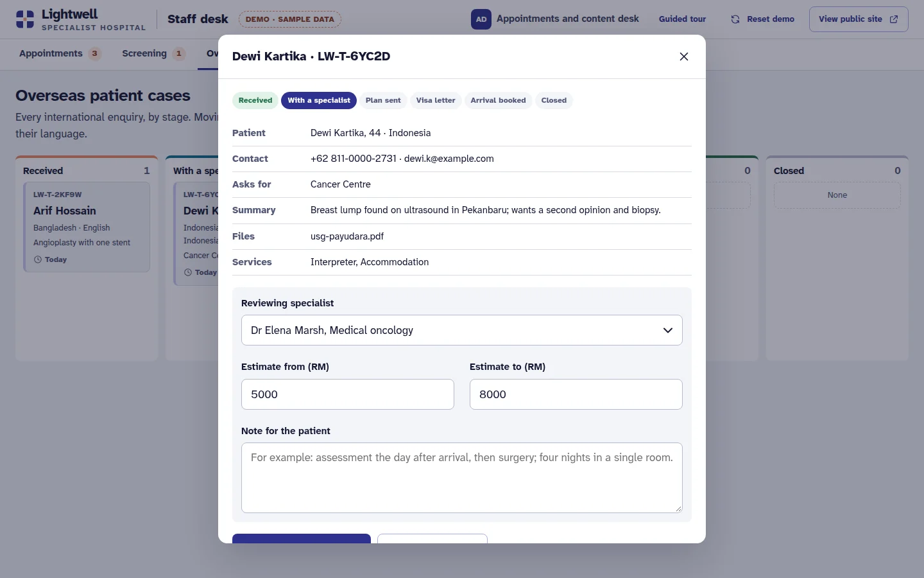Viewport: 924px width, 578px height.
Task: Click the usg-payudara.pdf file name
Action: coord(347,236)
